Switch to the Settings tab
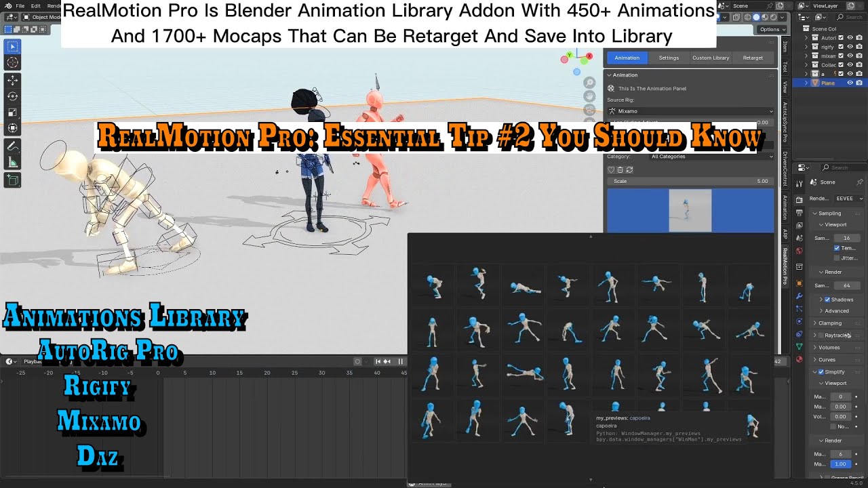The height and width of the screenshot is (488, 868). [669, 58]
